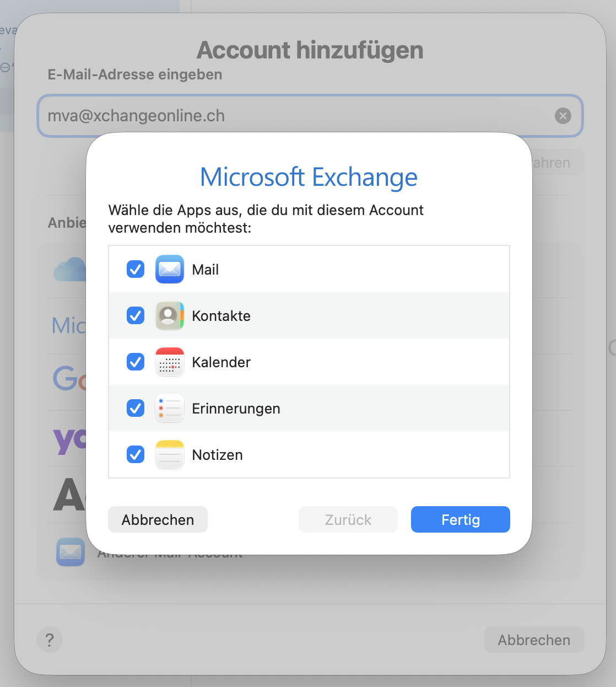The height and width of the screenshot is (687, 616).
Task: Click the Zurück button
Action: [x=348, y=519]
